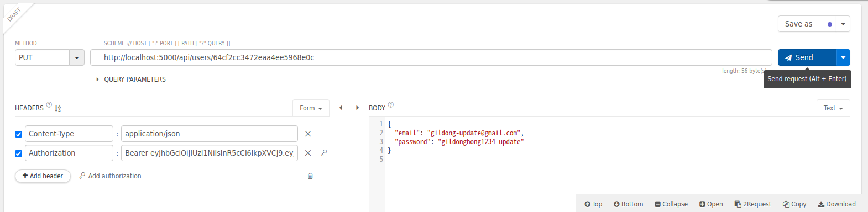Open the Form view dropdown for headers
The width and height of the screenshot is (868, 212).
tap(311, 108)
